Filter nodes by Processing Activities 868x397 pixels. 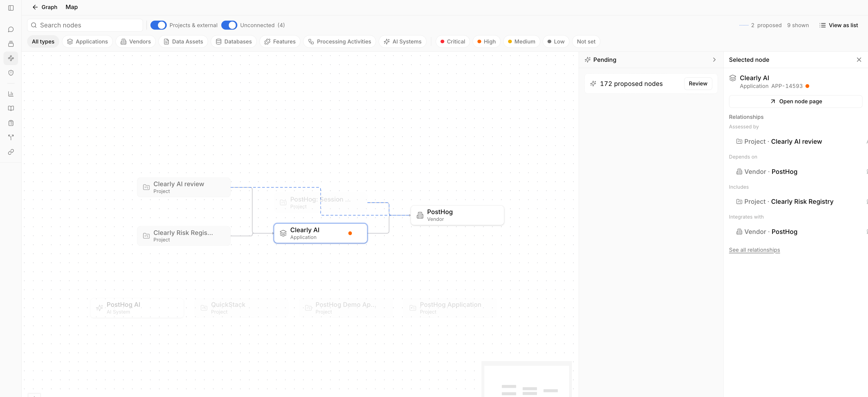point(339,41)
